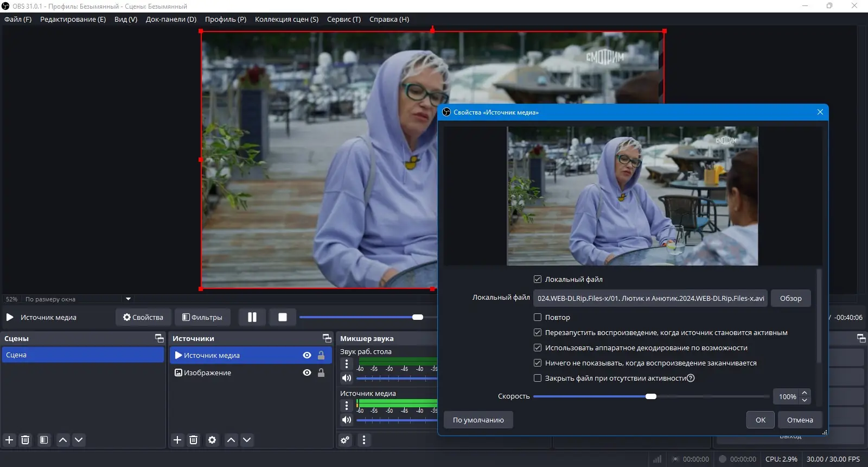The image size is (868, 467).
Task: Open advanced audio properties gears icon
Action: 345,440
